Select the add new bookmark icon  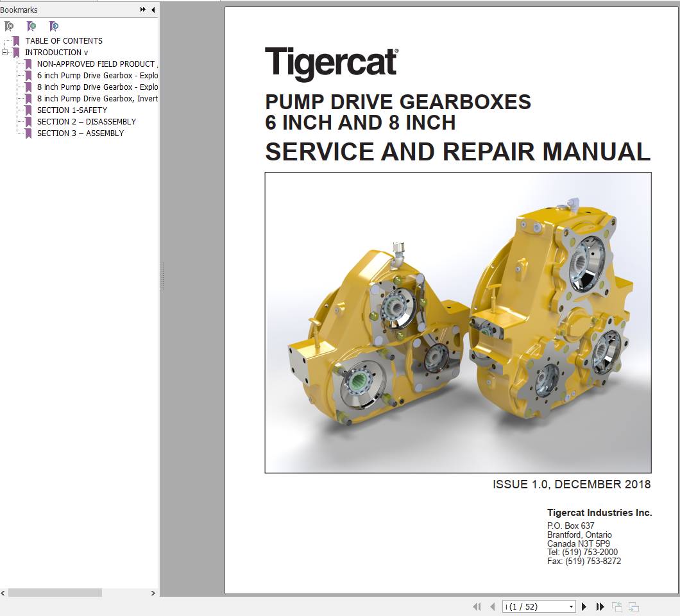(x=31, y=26)
